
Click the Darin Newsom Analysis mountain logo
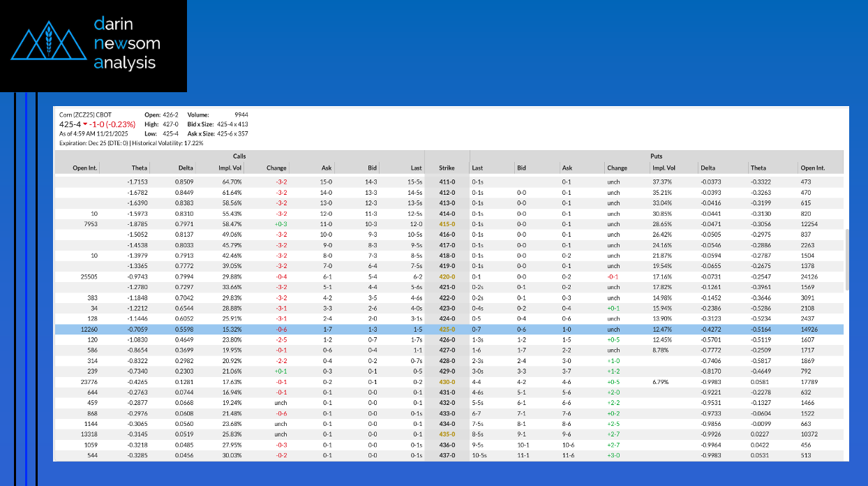[x=49, y=45]
